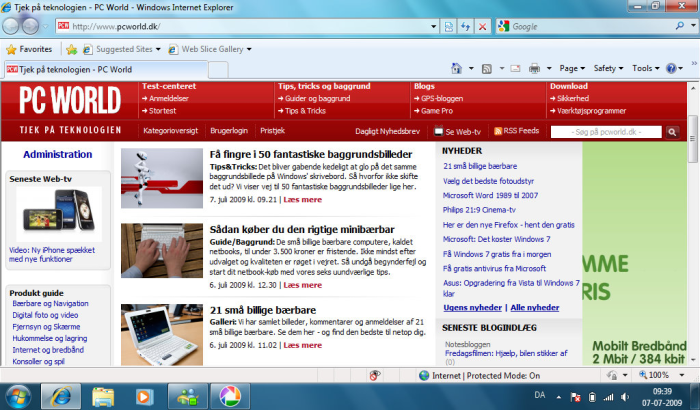Click the Compatibility View icon in address bar

(449, 26)
